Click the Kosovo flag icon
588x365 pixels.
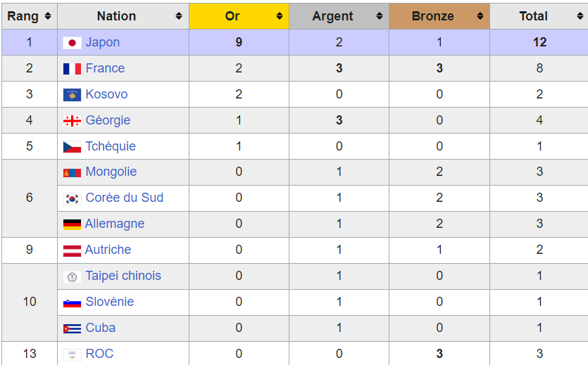point(72,95)
